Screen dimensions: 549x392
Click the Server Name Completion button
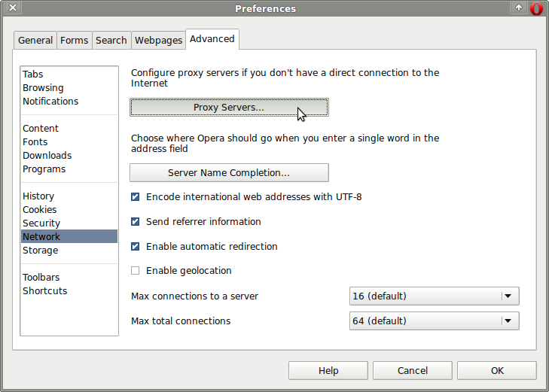click(229, 173)
